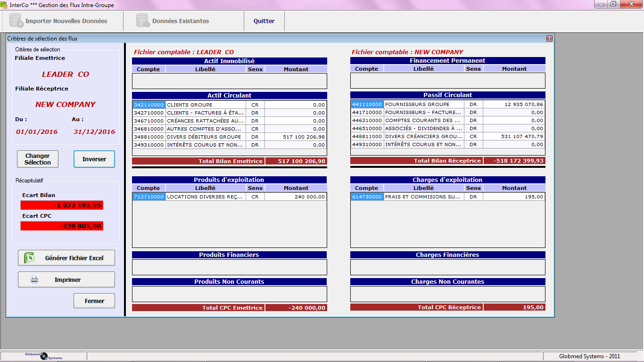Viewport: 644px width, 362px height.
Task: Select account 614730000 FRAIS ET COMMISIONS
Action: pyautogui.click(x=447, y=197)
